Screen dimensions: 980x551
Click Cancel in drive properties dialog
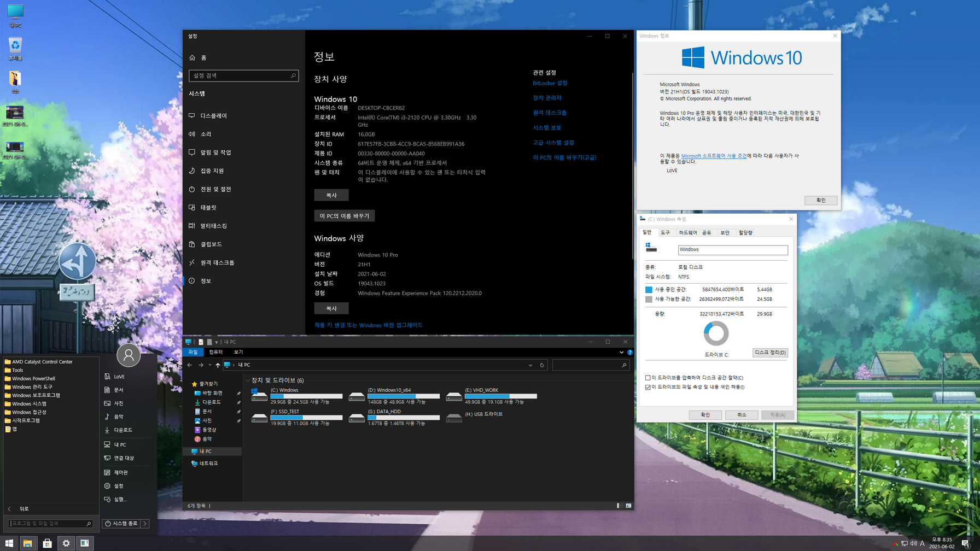point(742,415)
